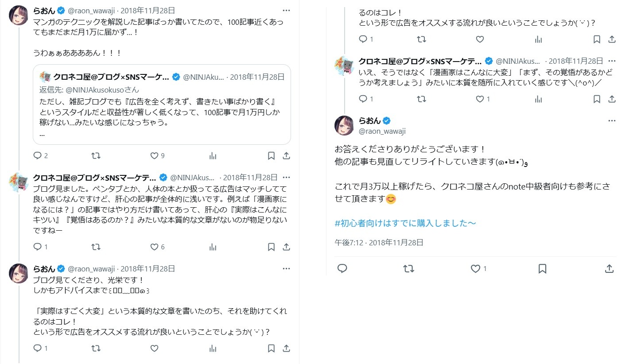Retweet the main tweet posted 午後7:12
The width and height of the screenshot is (633, 364).
point(408,268)
